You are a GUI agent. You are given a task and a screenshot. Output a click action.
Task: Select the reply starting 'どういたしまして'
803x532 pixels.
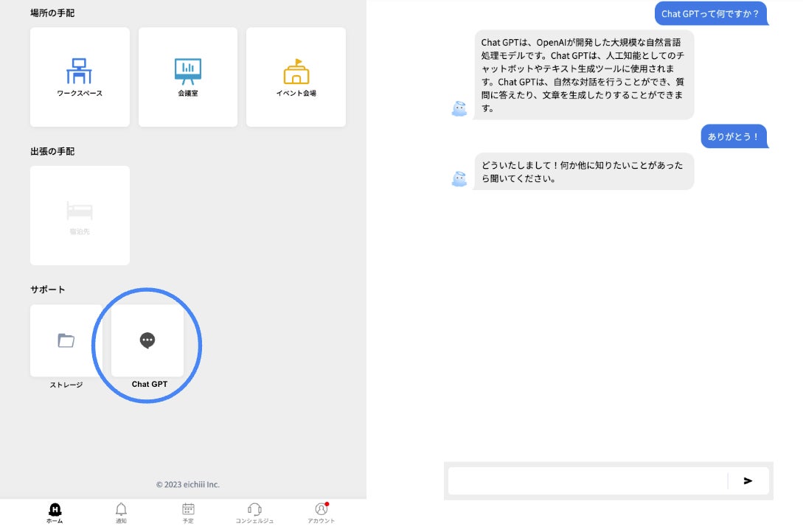(584, 172)
